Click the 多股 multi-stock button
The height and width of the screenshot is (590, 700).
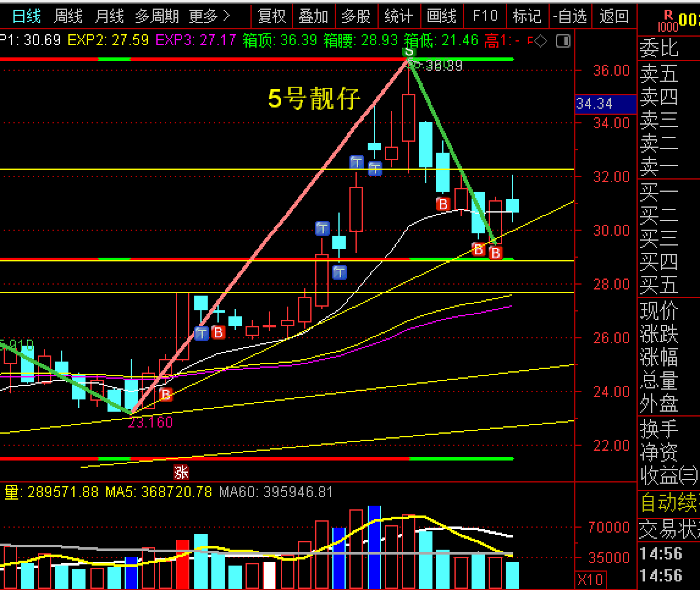pos(356,16)
